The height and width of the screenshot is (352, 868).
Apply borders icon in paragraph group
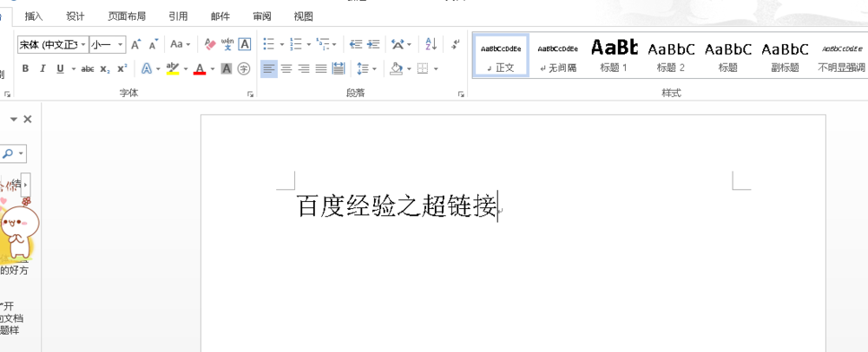pos(423,69)
